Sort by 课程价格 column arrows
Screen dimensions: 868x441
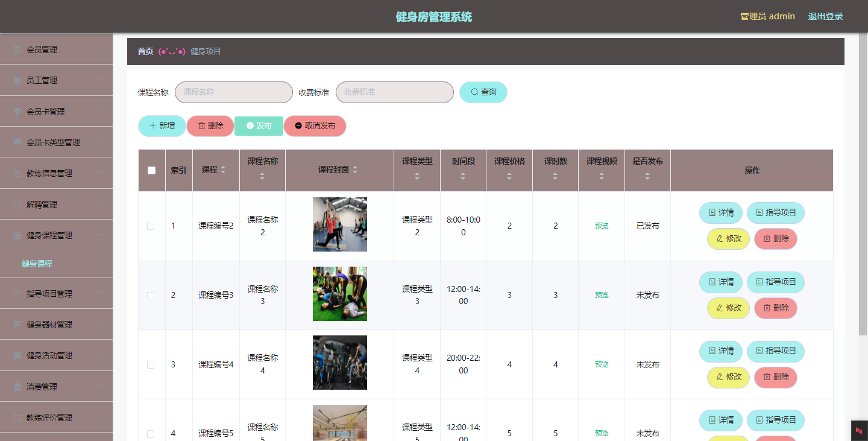509,176
